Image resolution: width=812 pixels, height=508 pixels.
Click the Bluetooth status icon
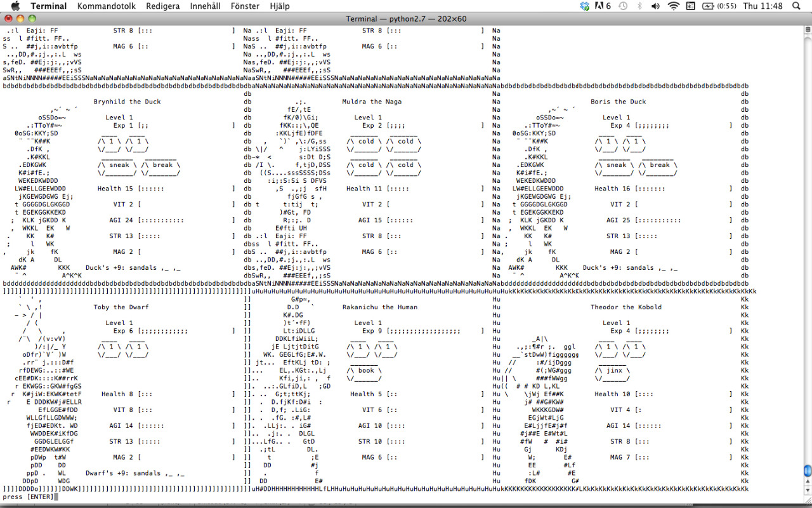pyautogui.click(x=639, y=6)
